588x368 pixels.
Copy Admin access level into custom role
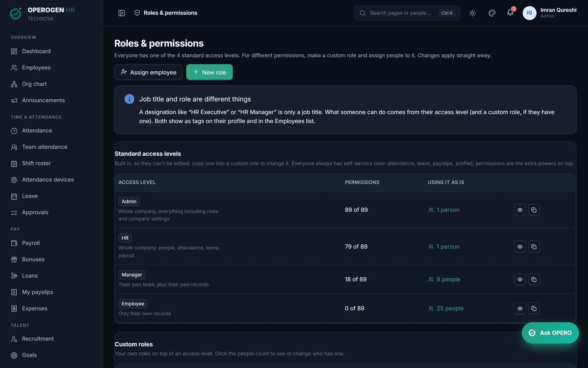534,210
